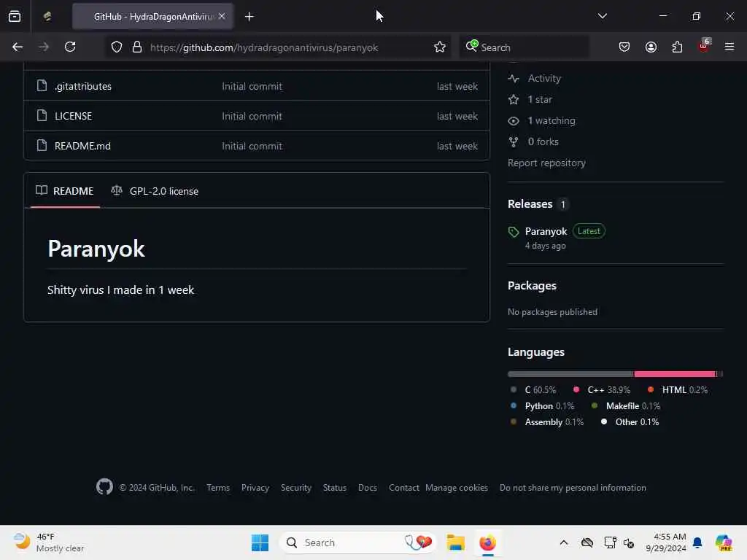Open a new tab with the plus button
The image size is (747, 560).
(x=249, y=17)
